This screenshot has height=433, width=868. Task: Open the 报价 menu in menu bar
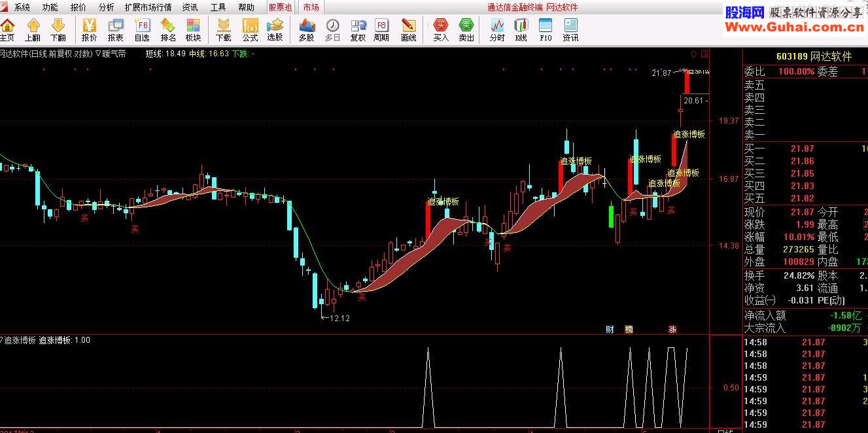click(x=78, y=7)
